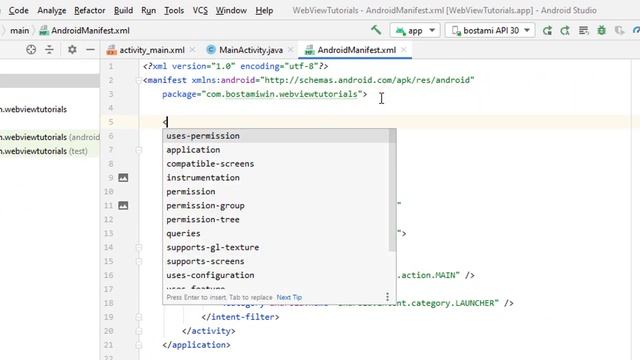Click the Next Tip link in popup

289,297
